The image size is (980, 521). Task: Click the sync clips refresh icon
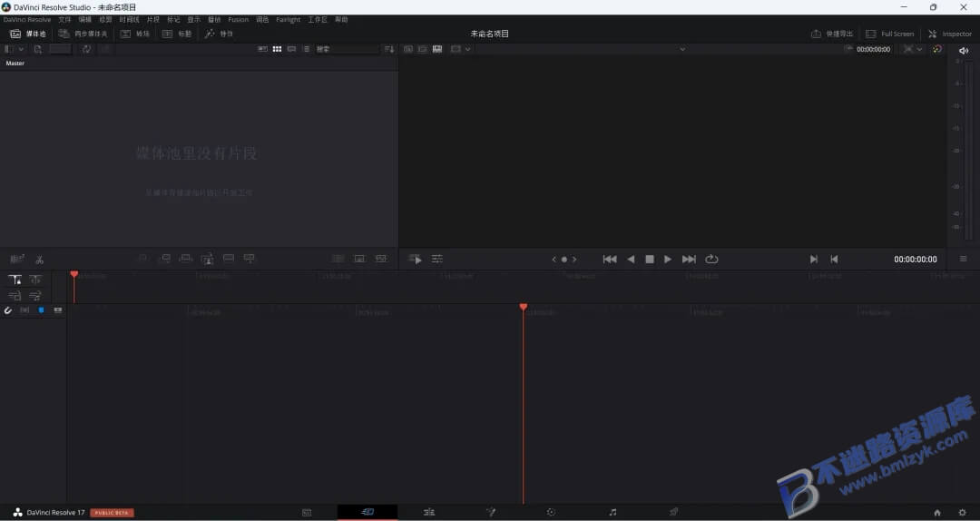86,49
